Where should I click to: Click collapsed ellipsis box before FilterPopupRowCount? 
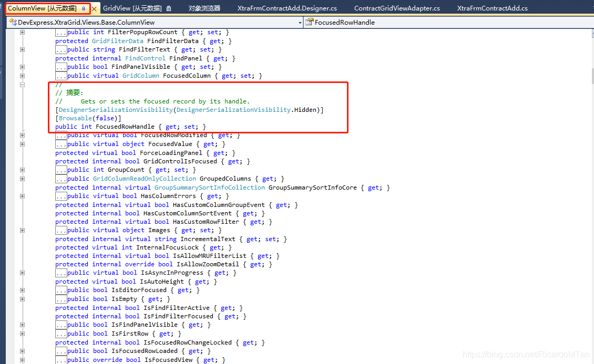pos(61,33)
